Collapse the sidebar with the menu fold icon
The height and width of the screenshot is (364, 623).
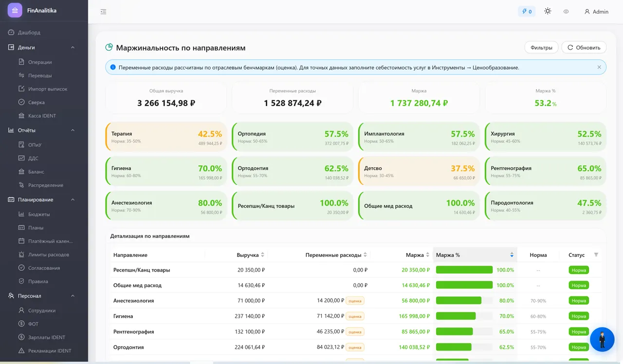103,12
